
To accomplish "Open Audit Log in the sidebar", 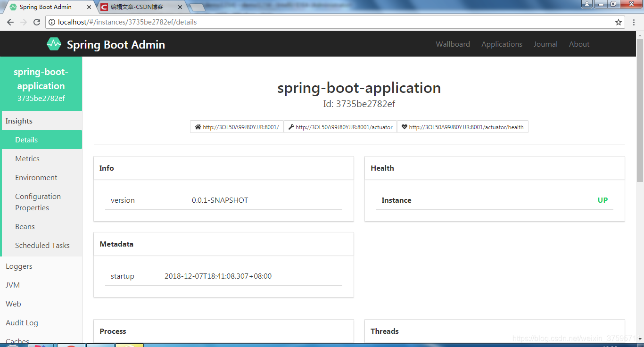I will (41, 322).
